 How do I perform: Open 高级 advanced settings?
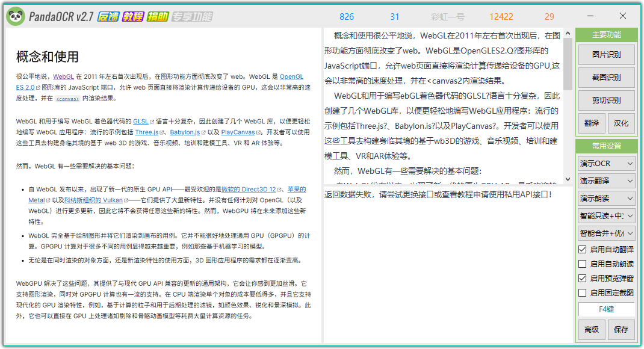coord(592,330)
